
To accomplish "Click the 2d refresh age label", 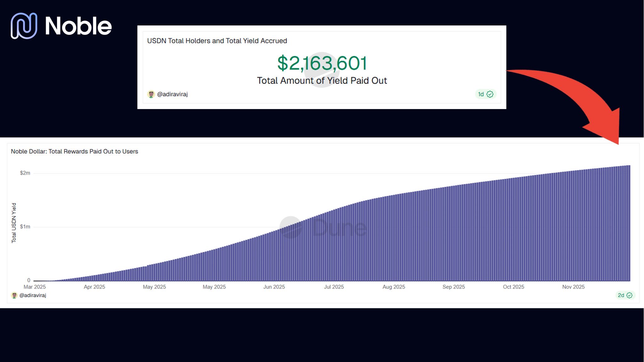I will tap(621, 295).
